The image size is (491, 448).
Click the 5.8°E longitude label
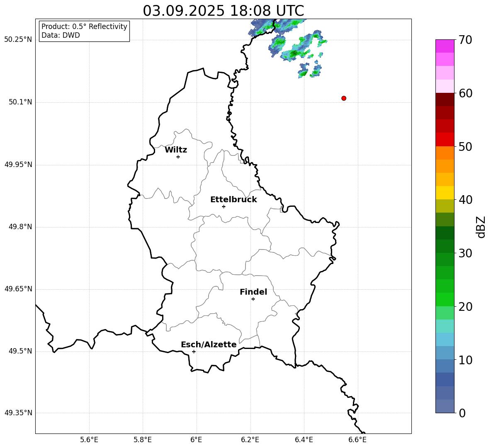tap(143, 440)
